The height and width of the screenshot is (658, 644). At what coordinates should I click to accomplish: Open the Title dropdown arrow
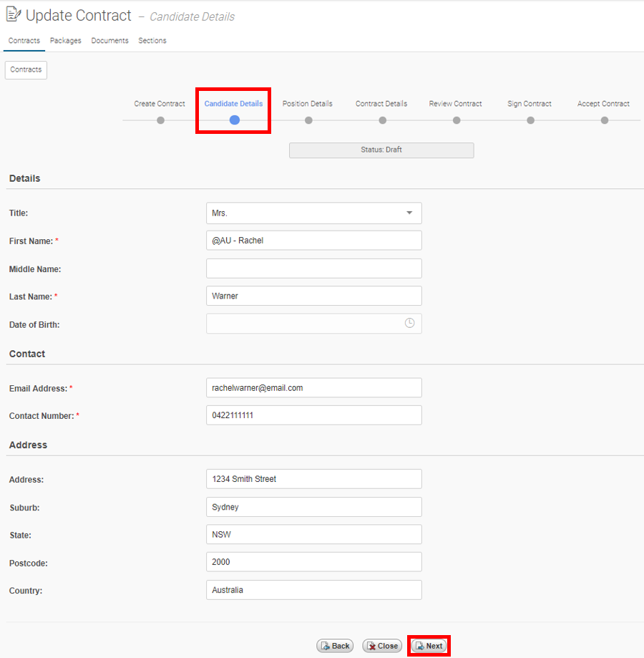(409, 213)
